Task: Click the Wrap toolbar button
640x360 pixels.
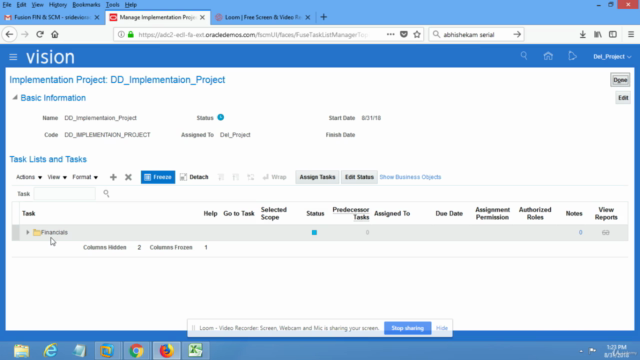Action: coord(275,177)
